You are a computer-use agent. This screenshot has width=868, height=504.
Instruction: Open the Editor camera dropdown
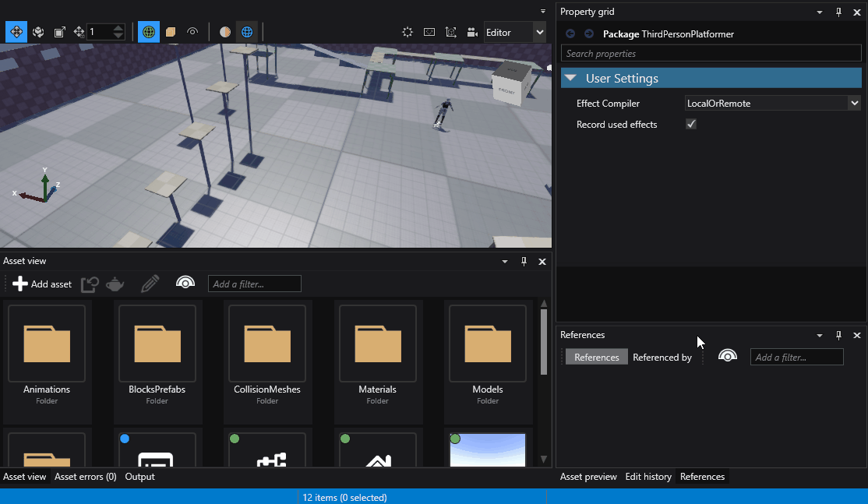coord(515,32)
